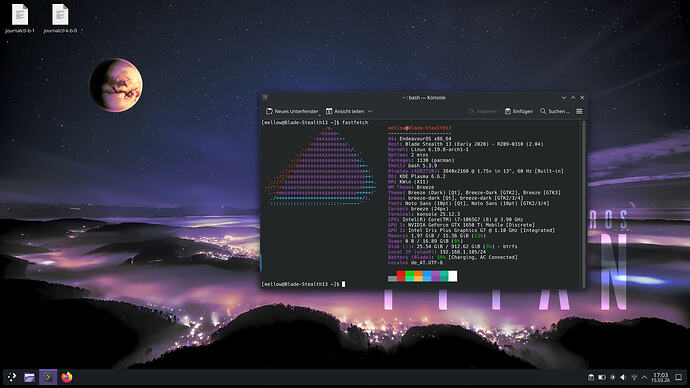The width and height of the screenshot is (690, 388).
Task: Click the show desktop button at the panel end
Action: tap(679, 377)
